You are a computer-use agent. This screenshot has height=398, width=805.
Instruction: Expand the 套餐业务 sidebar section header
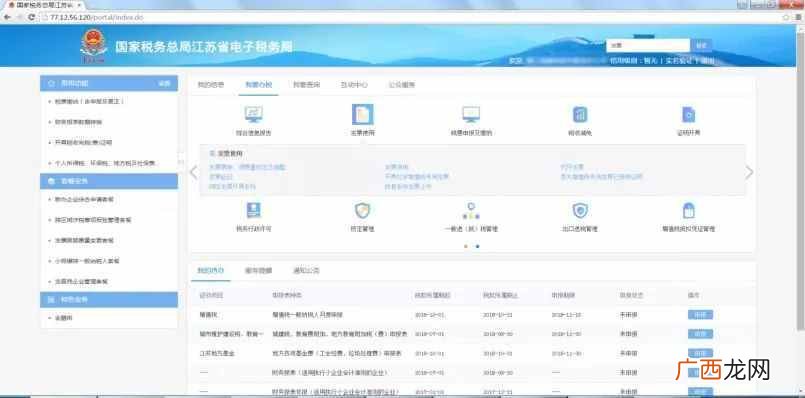[x=109, y=181]
